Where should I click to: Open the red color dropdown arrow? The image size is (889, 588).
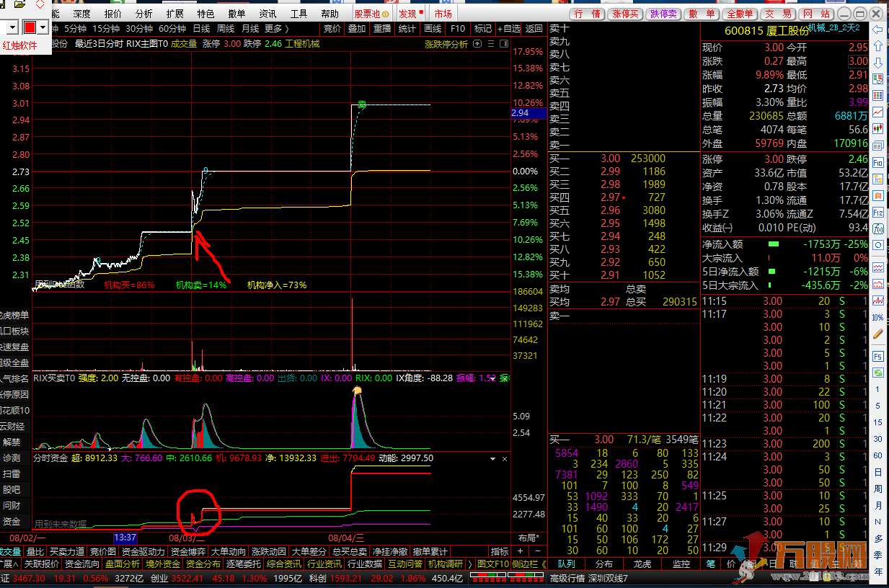pos(43,27)
